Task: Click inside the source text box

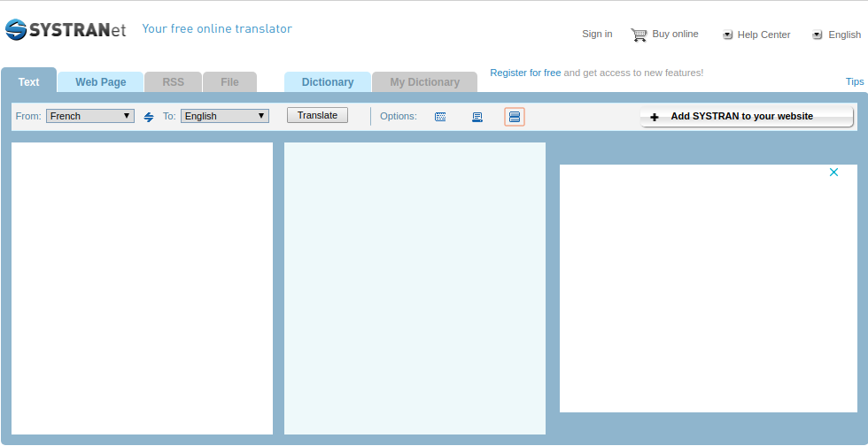Action: pyautogui.click(x=143, y=288)
